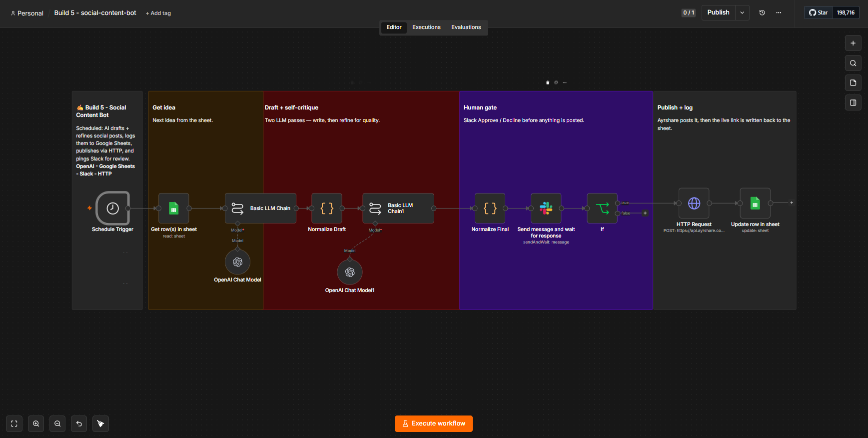Reset canvas zoom level
The image size is (868, 438).
click(79, 423)
